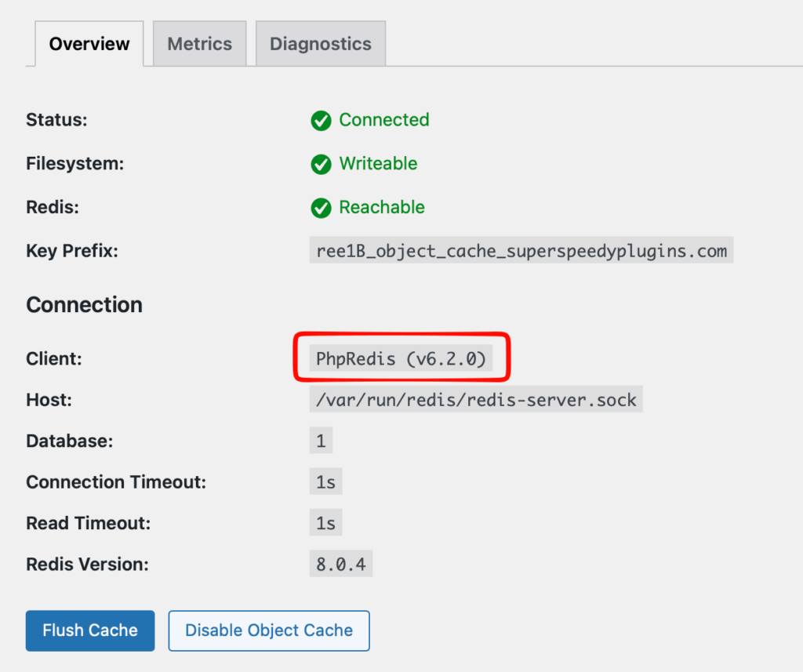803x672 pixels.
Task: Click the Connection section heading
Action: pyautogui.click(x=85, y=305)
